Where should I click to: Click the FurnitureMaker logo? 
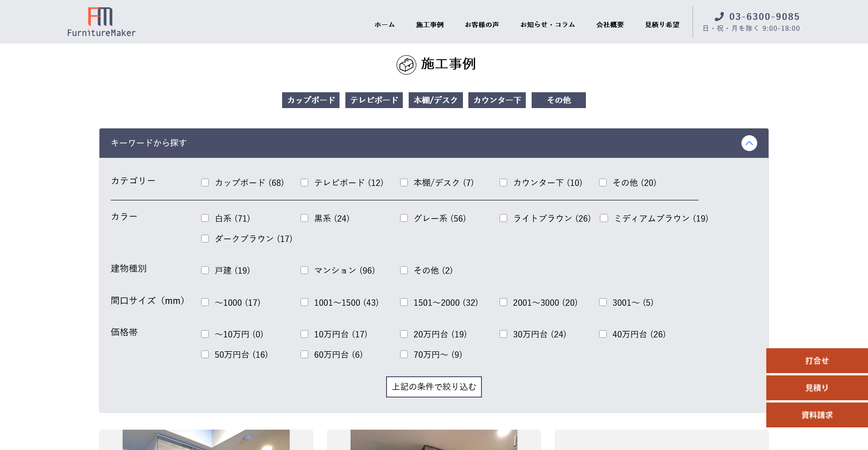101,22
